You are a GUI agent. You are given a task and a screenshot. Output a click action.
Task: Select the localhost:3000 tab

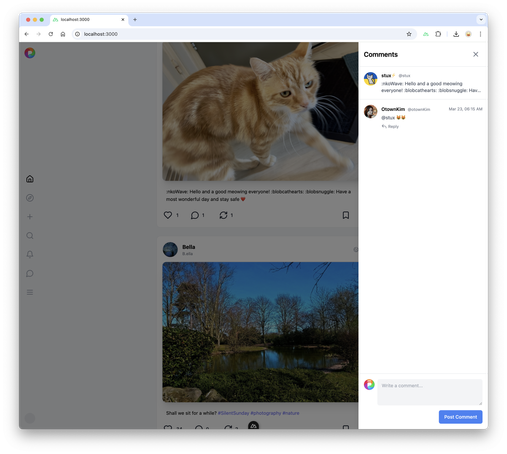(89, 20)
